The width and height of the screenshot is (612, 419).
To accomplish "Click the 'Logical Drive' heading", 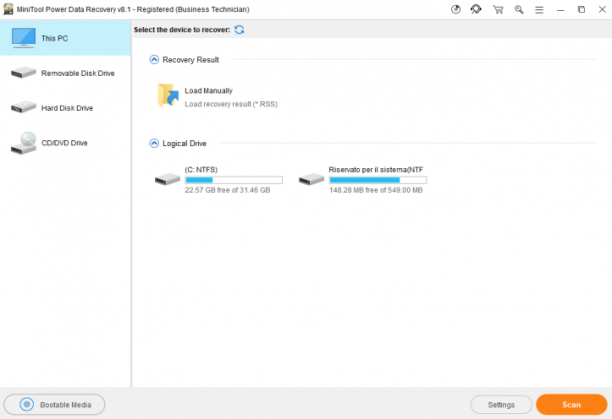I will tap(184, 143).
